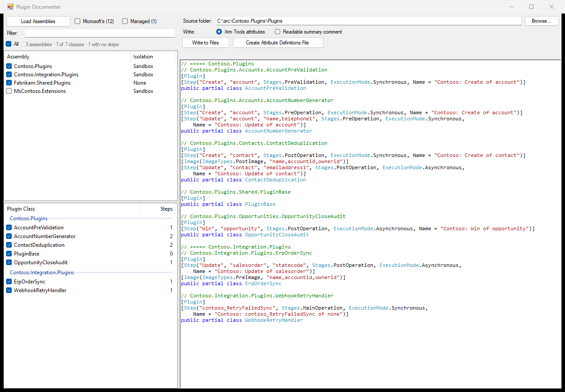Click the Step "Win" opportunity code line
The image size is (565, 392).
coord(358,228)
